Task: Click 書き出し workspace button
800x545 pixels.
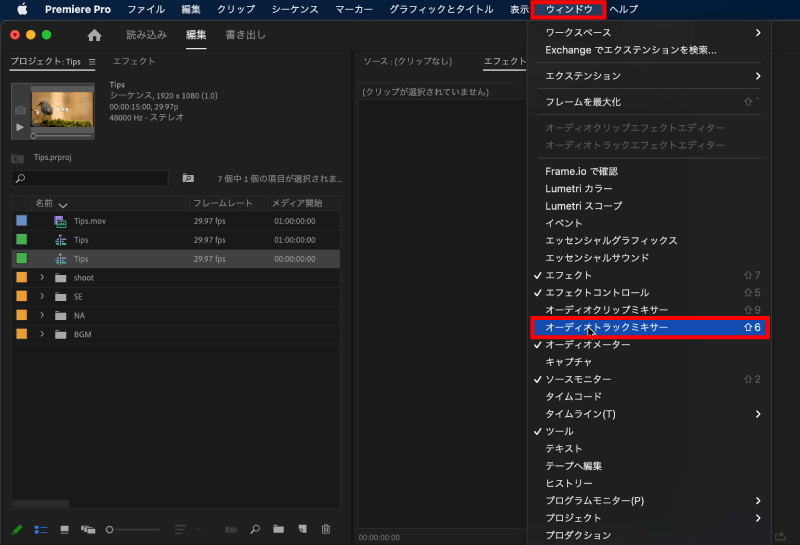Action: tap(245, 35)
